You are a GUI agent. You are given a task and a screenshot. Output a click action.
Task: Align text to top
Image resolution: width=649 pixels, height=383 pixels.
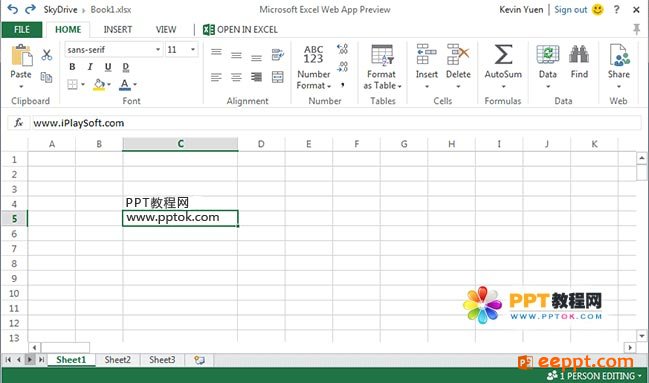(x=216, y=52)
